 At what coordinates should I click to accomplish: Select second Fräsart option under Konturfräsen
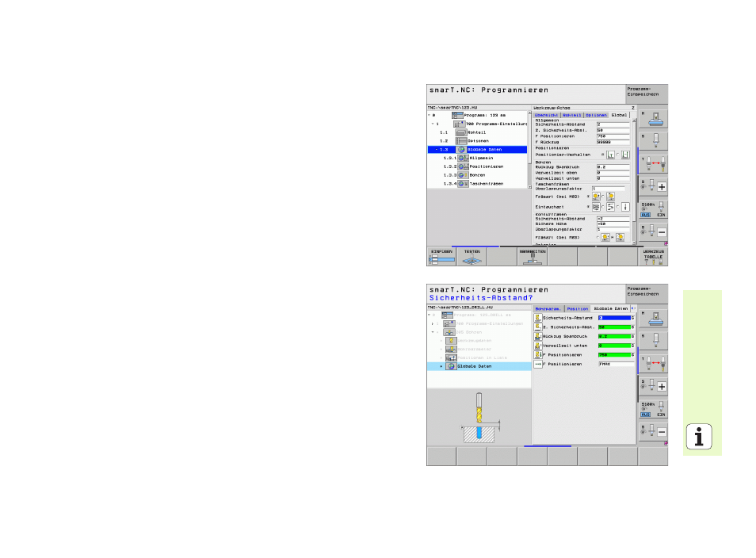click(x=620, y=238)
